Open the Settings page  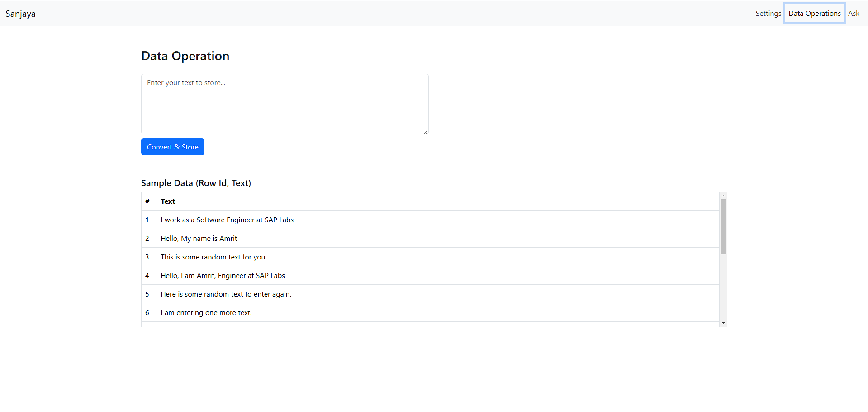click(768, 14)
